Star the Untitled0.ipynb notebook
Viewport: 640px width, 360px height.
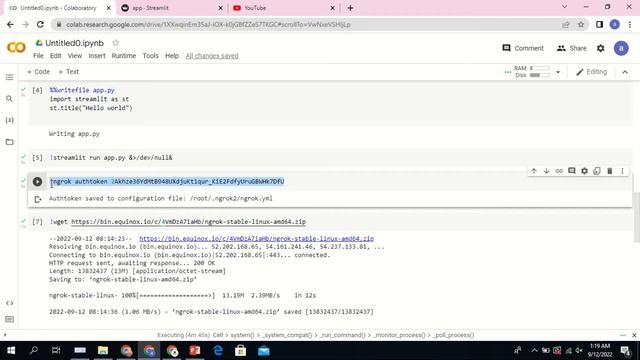(116, 42)
